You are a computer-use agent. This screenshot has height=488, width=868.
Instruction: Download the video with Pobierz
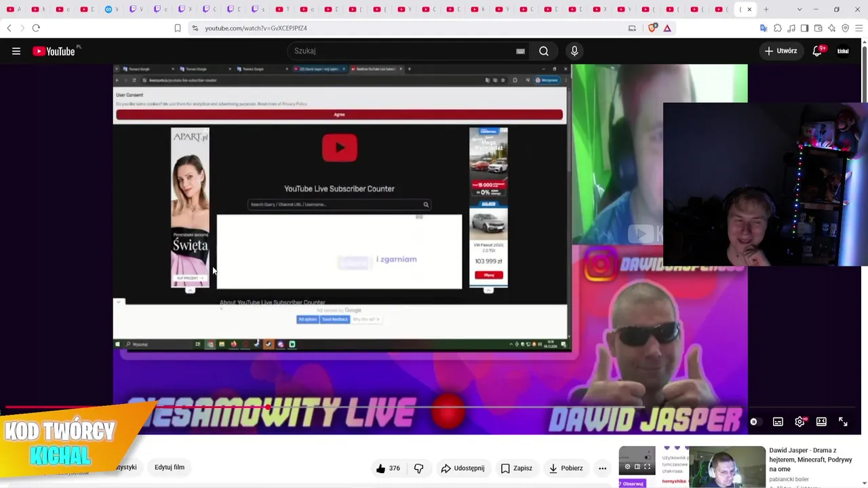coord(566,468)
